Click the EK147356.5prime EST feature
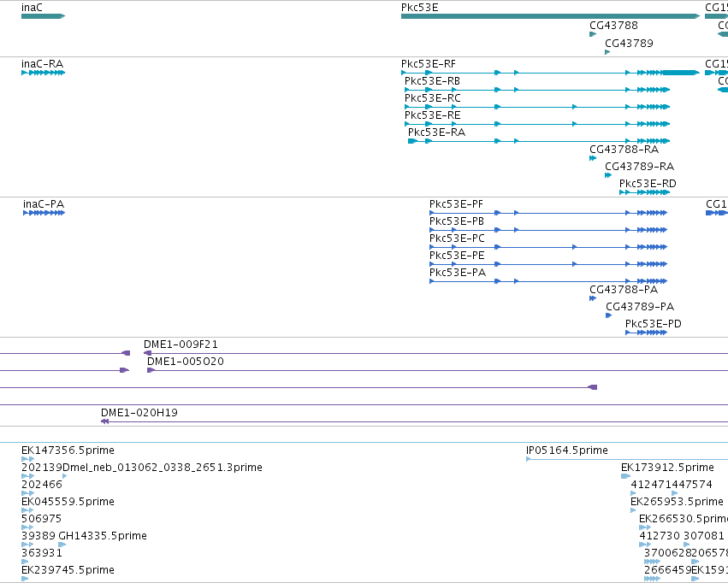 tap(28, 459)
